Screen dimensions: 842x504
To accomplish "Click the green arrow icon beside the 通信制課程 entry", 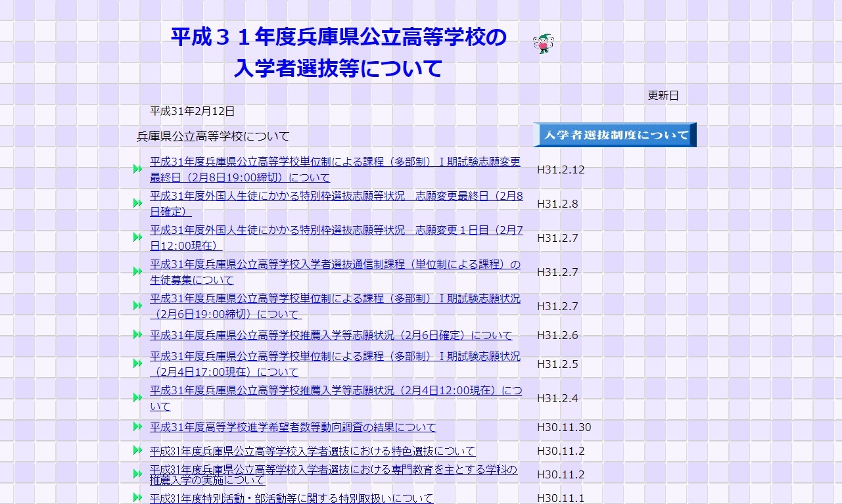I will click(x=137, y=271).
